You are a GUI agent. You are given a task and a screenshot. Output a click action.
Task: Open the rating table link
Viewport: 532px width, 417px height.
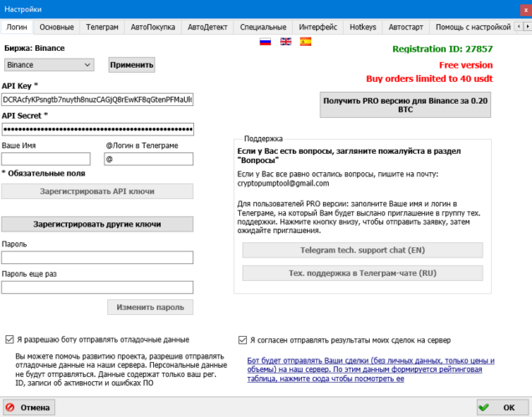(x=371, y=369)
